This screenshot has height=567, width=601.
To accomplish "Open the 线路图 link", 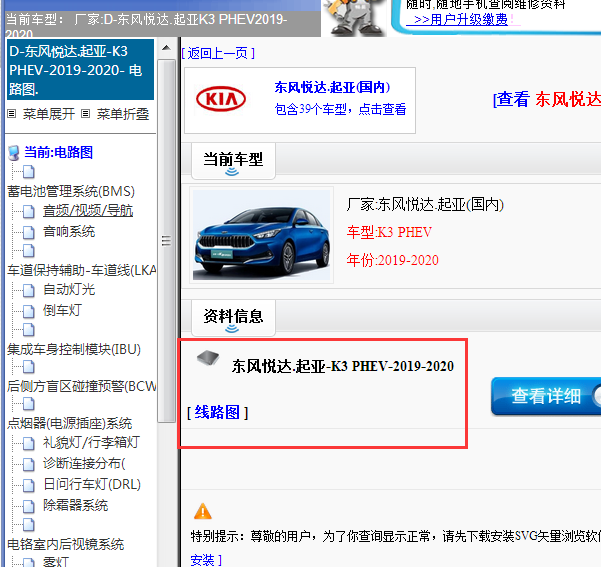I will pos(217,412).
